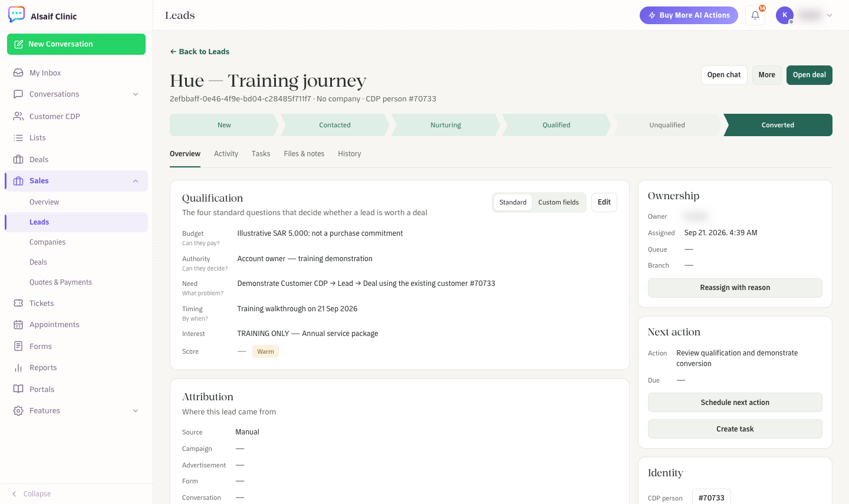Click the Collapse sidebar arrow icon
Screen dimensions: 849x504
click(14, 494)
